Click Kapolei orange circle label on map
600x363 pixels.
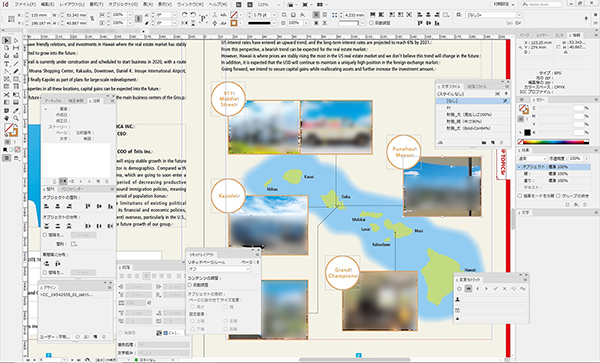[228, 195]
